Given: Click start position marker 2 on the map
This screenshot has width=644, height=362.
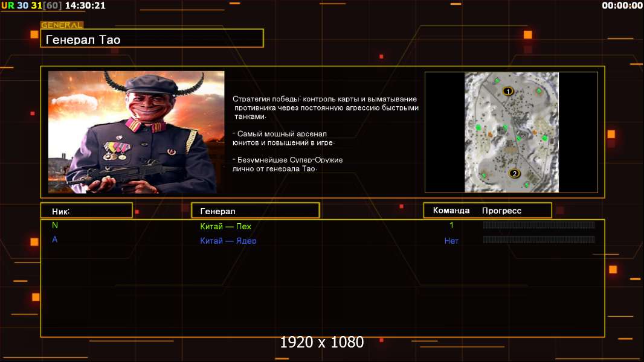Looking at the screenshot, I should point(514,173).
